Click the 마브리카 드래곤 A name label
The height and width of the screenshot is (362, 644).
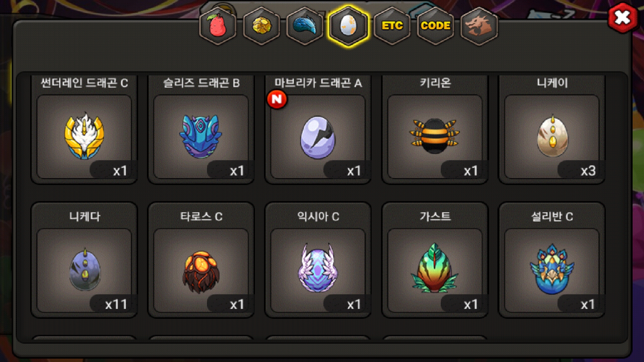click(x=318, y=83)
